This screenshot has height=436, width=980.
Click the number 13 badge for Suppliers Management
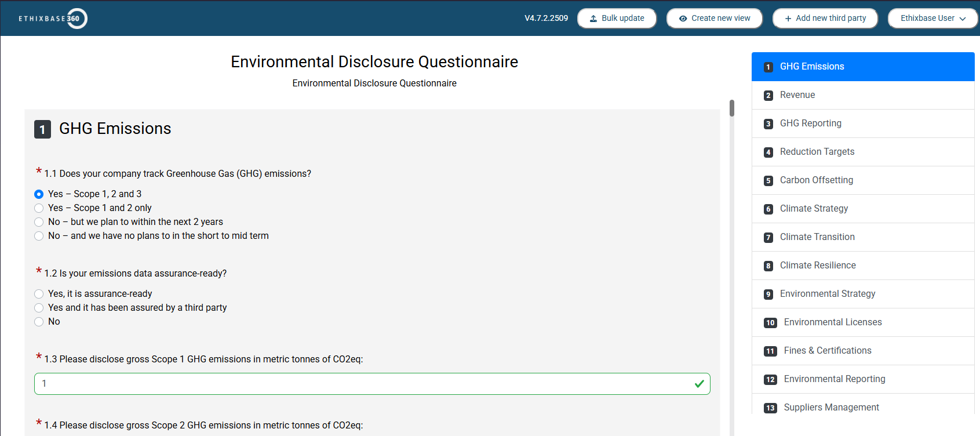point(770,408)
